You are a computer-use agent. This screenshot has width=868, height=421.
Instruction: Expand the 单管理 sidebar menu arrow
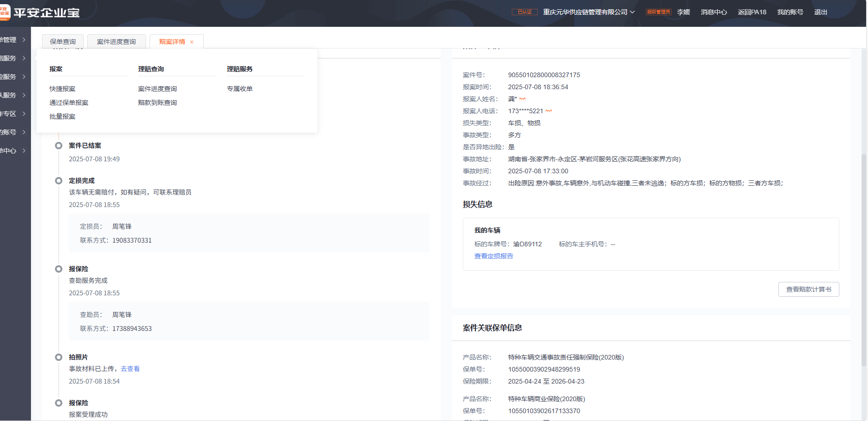pos(24,40)
